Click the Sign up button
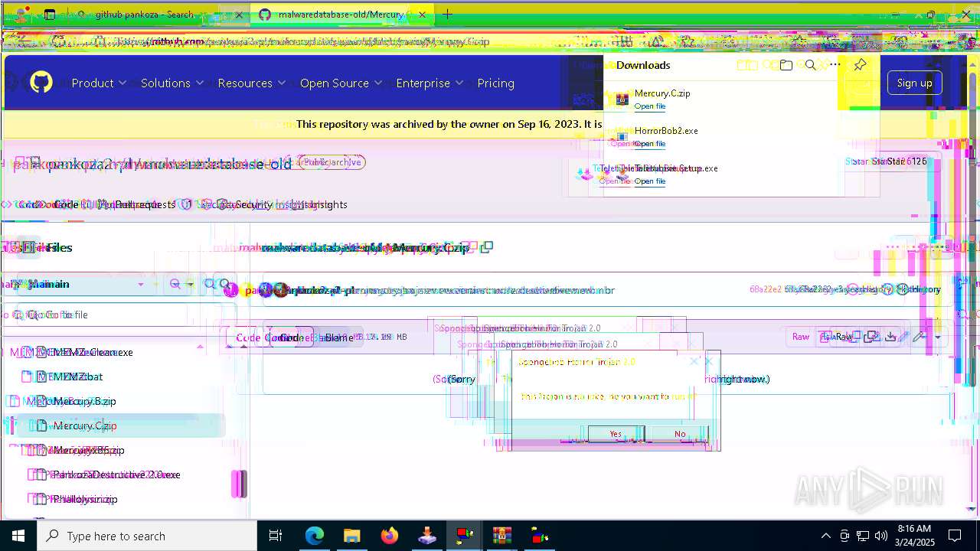The image size is (980, 551). click(x=914, y=83)
